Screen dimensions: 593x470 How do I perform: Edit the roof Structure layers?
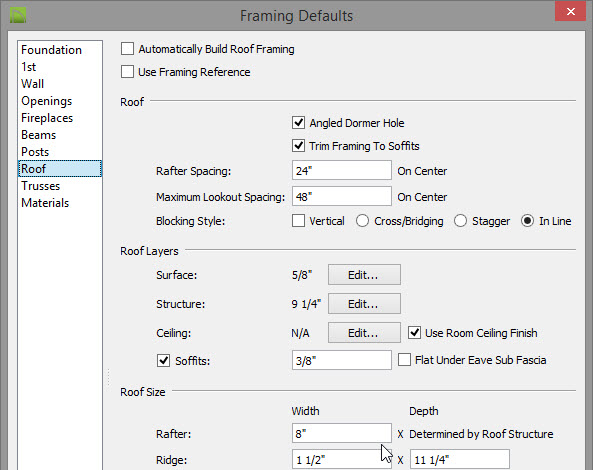[364, 304]
